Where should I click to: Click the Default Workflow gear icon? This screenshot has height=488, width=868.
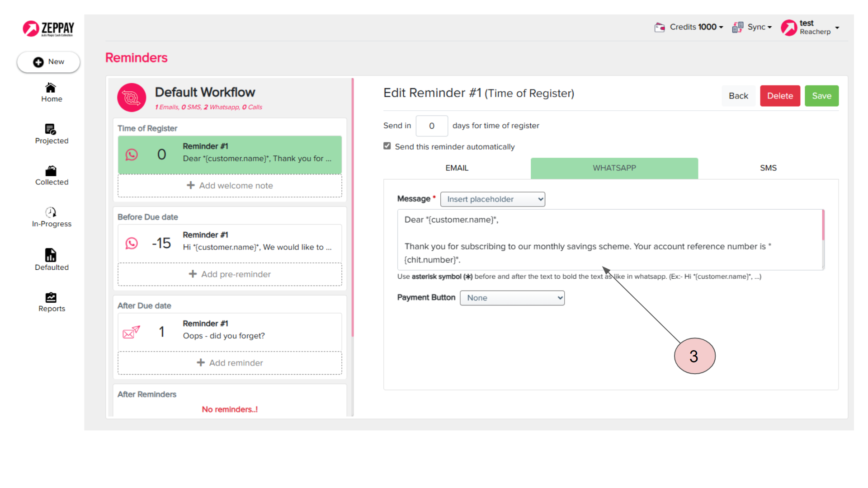tap(132, 98)
